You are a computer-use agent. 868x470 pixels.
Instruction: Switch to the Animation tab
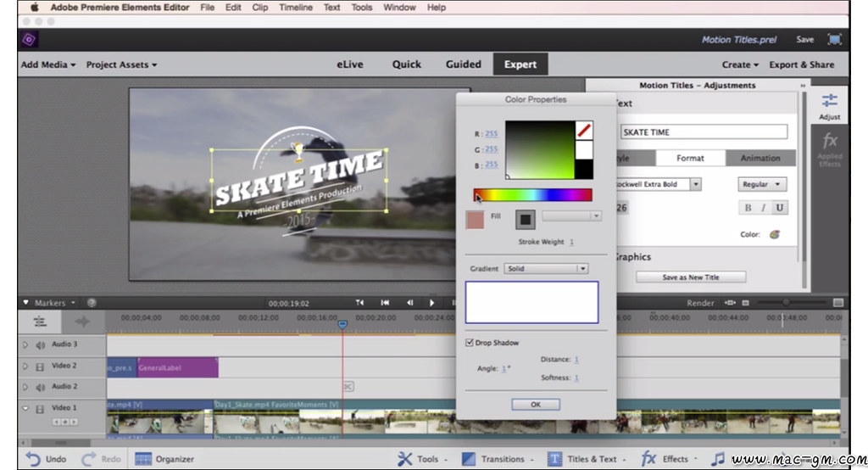(760, 158)
